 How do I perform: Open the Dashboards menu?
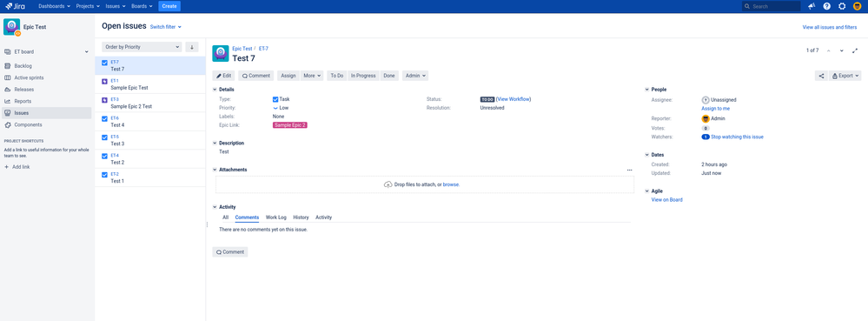point(54,6)
